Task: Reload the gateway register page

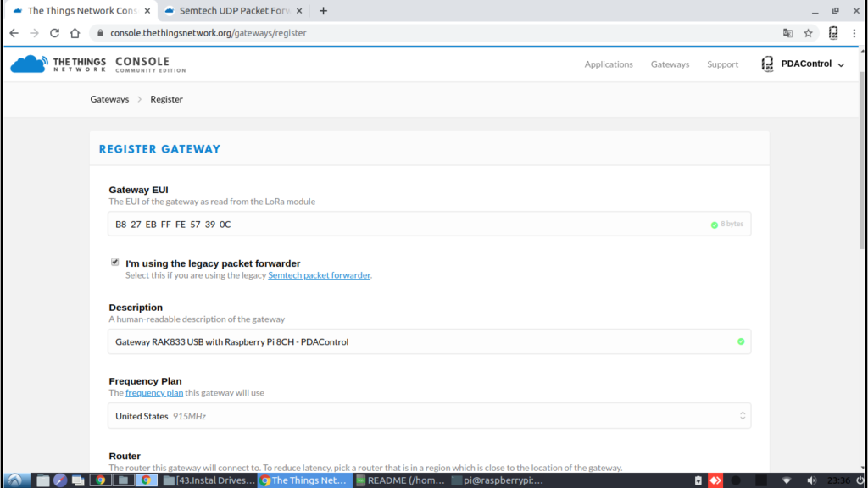Action: pyautogui.click(x=54, y=33)
